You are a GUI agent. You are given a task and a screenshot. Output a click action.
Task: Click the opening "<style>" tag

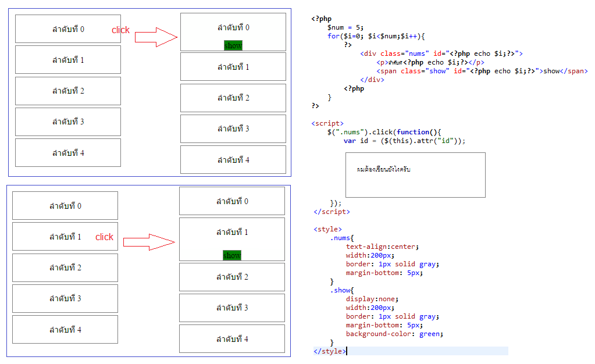(327, 229)
